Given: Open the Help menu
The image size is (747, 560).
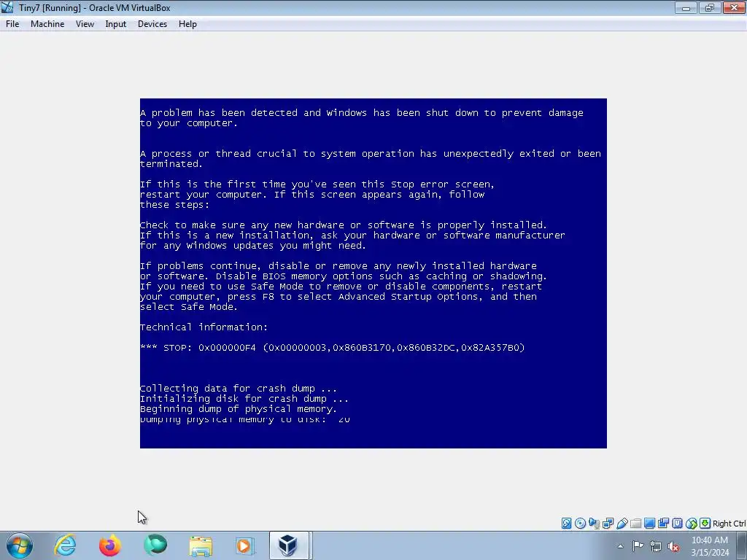Looking at the screenshot, I should [x=187, y=24].
